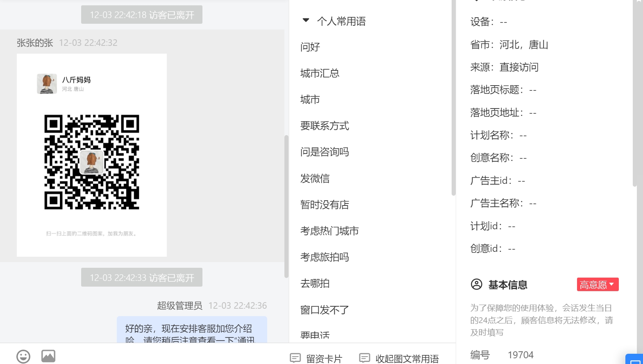Screen dimensions: 643x364
Task: Select the 暂时没有店 quick phrase
Action: pyautogui.click(x=325, y=205)
